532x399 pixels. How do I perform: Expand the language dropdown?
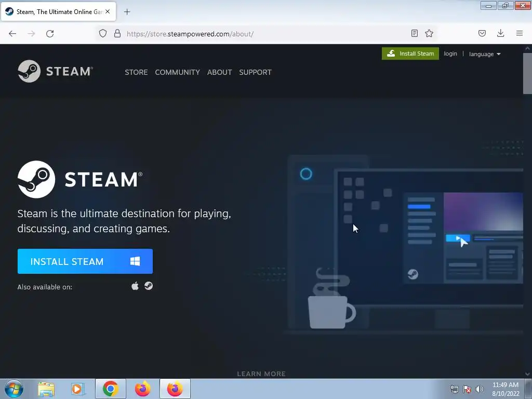click(x=485, y=54)
